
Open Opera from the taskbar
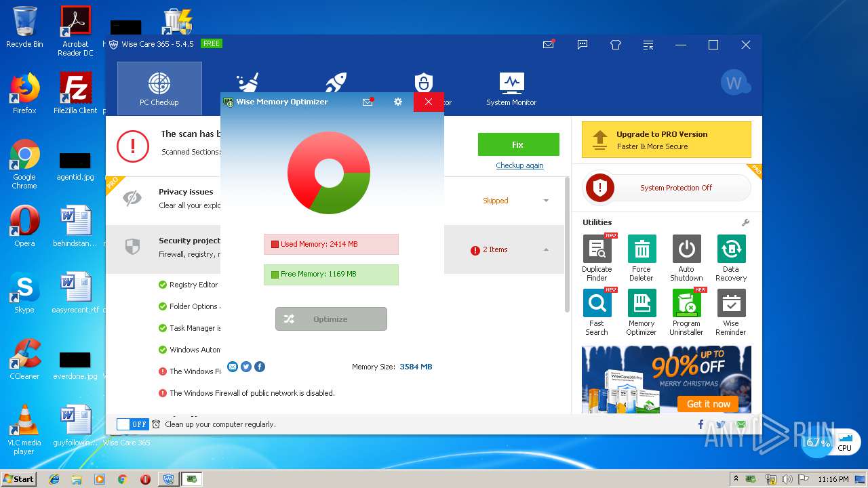[x=145, y=479]
